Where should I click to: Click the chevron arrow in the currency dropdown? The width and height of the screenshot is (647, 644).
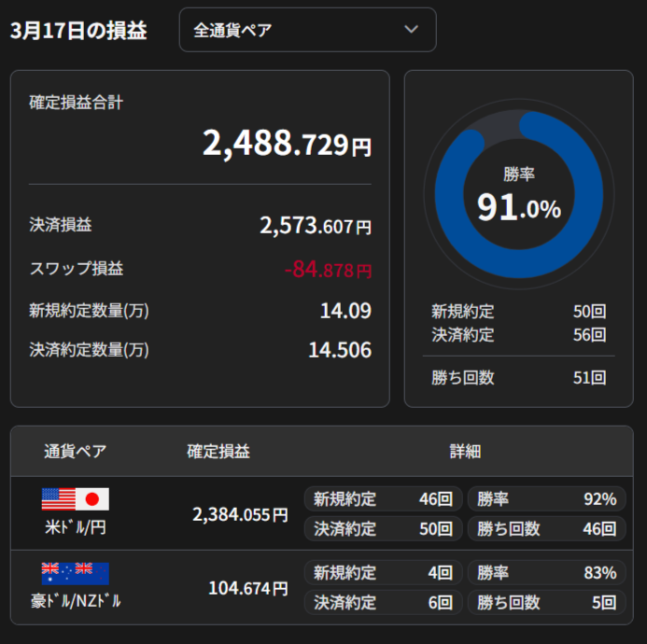click(x=411, y=30)
